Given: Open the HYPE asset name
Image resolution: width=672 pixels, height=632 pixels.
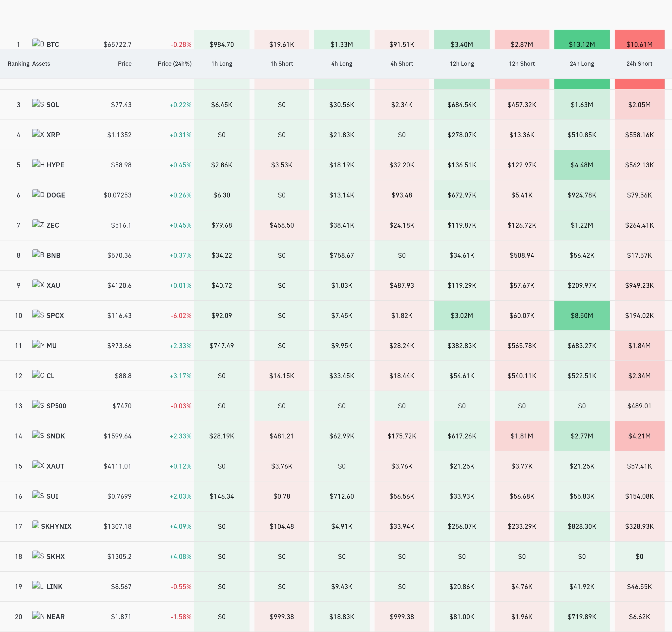Looking at the screenshot, I should 55,165.
